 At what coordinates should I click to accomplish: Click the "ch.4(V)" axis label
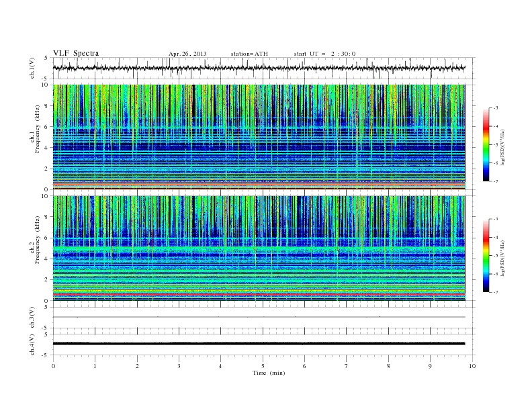click(32, 347)
